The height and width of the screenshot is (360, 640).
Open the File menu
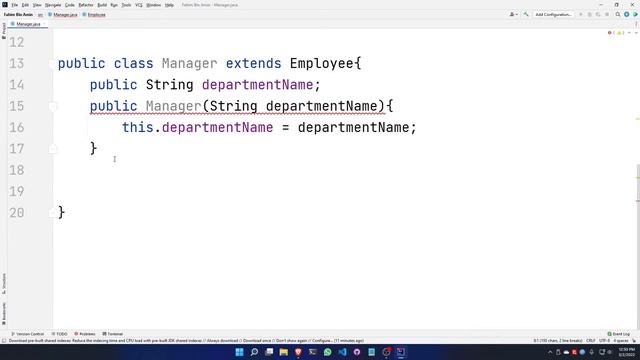tap(14, 5)
